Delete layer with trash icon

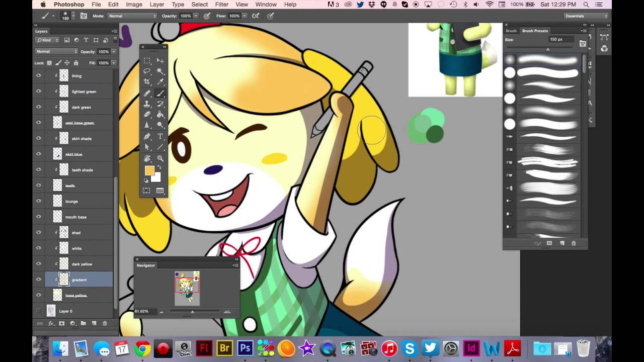[105, 323]
